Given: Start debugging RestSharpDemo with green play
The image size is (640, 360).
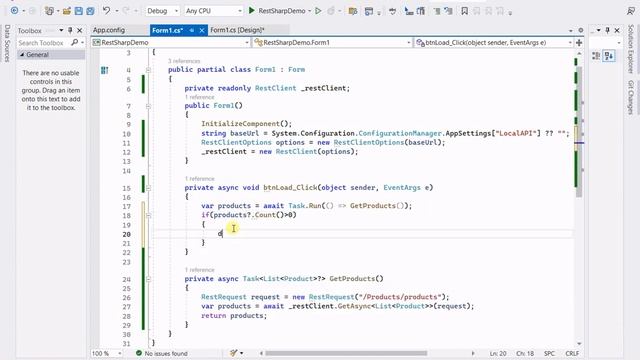Looking at the screenshot, I should (x=252, y=11).
